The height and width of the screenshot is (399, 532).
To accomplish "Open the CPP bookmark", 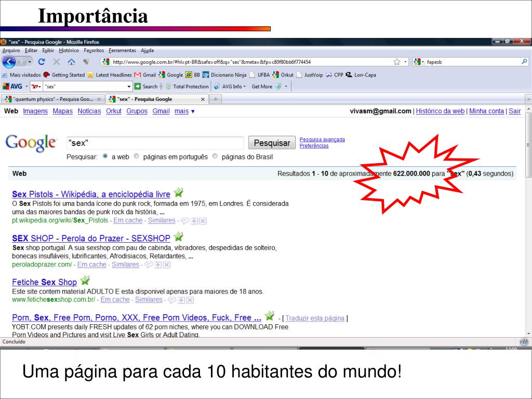I will 334,75.
